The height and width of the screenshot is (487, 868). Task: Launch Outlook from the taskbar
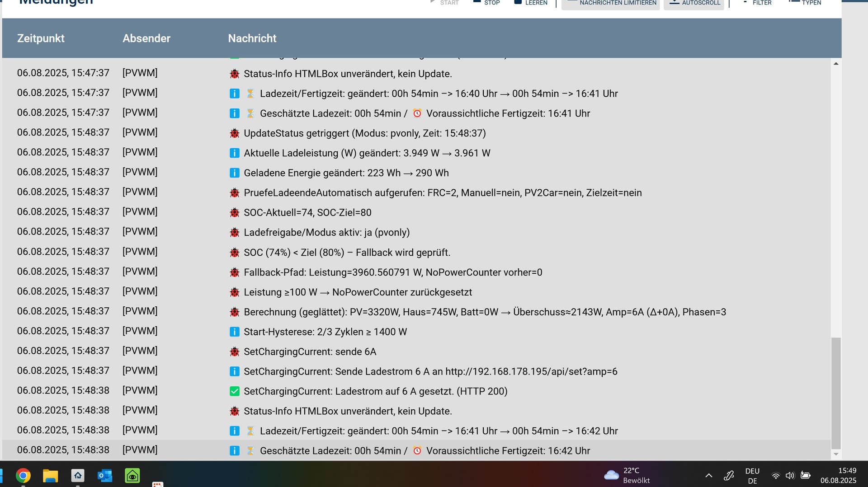pos(105,476)
